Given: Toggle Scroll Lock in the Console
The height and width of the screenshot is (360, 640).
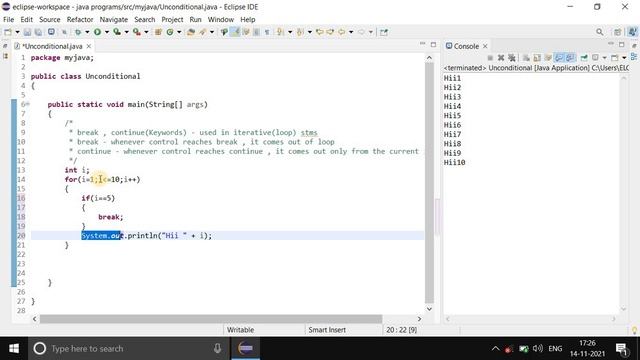Looking at the screenshot, I should click(537, 58).
